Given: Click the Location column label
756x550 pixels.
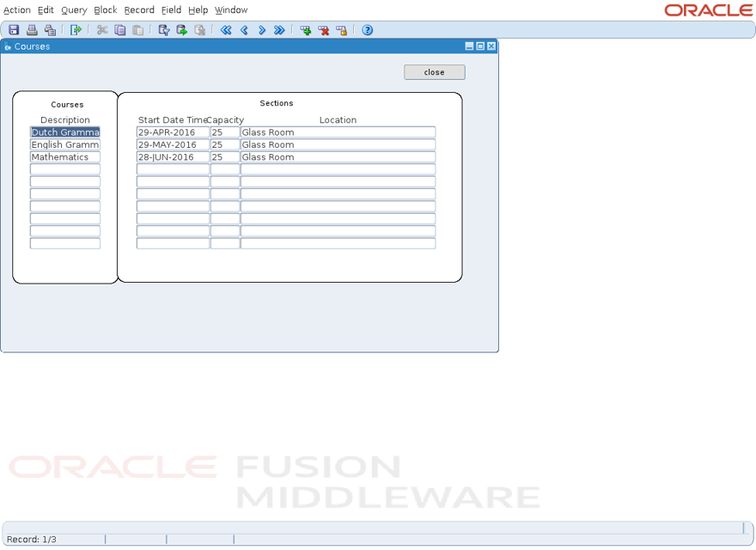Looking at the screenshot, I should coord(338,119).
